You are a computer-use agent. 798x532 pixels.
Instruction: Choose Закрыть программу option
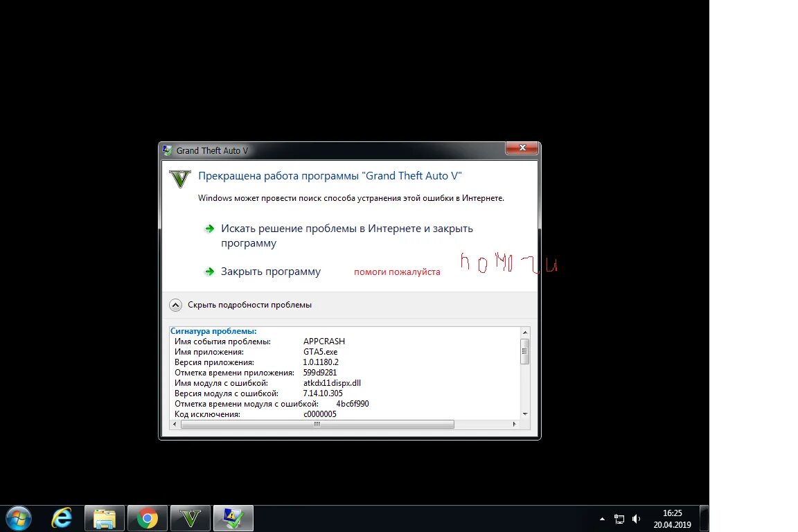270,272
